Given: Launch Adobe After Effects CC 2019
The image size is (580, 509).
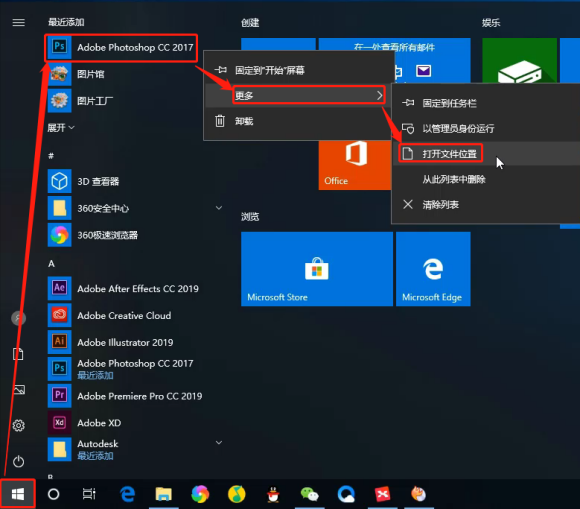Looking at the screenshot, I should 124,289.
